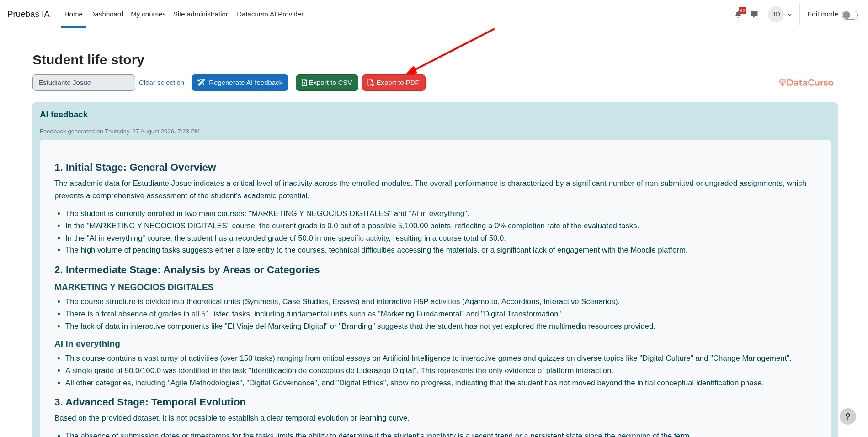Click the bullet about 50.0/100.0 grade

339,370
